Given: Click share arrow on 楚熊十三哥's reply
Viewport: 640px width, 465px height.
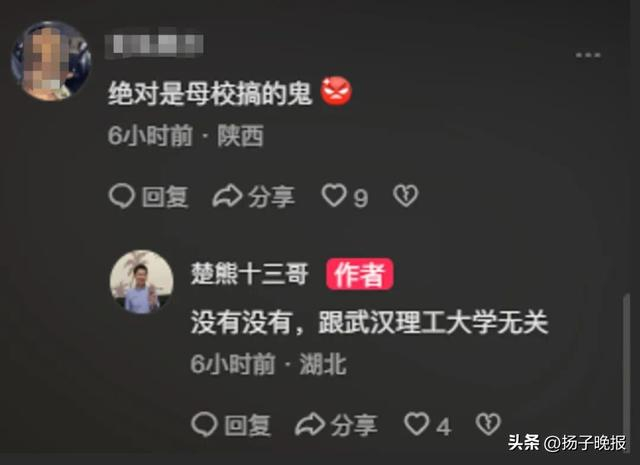Looking at the screenshot, I should pyautogui.click(x=310, y=424).
